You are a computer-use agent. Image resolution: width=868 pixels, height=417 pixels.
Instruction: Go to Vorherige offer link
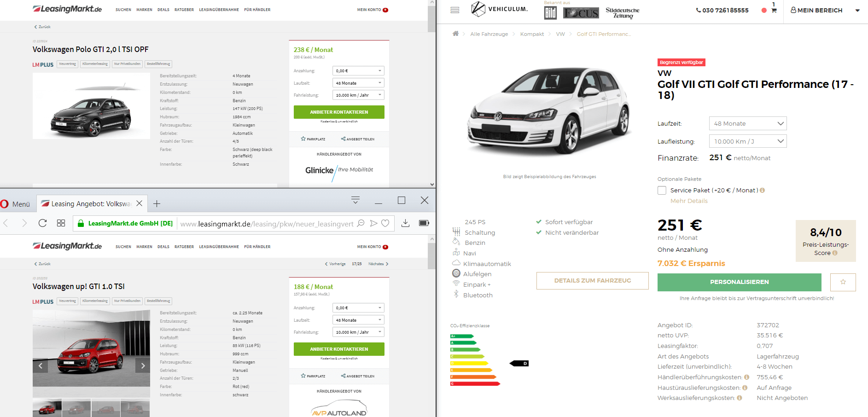(x=335, y=264)
